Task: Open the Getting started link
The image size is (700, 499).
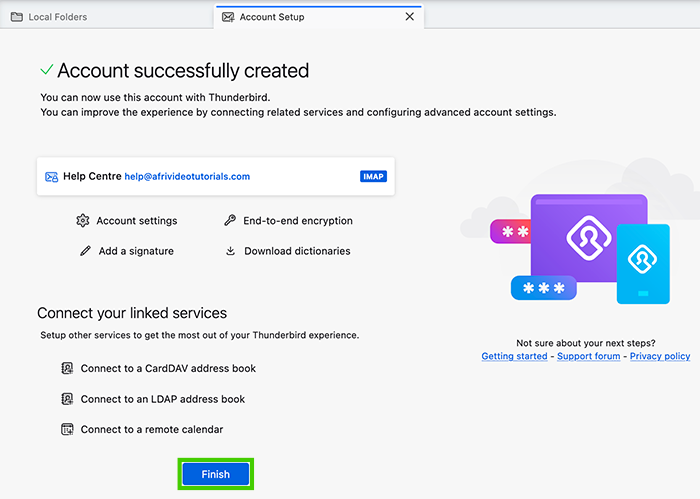Action: tap(514, 356)
